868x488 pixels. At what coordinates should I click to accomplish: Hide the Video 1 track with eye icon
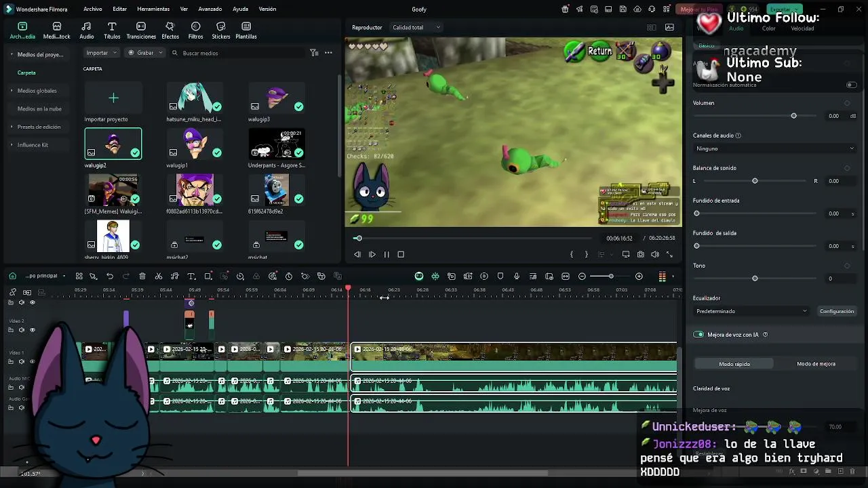pyautogui.click(x=33, y=362)
